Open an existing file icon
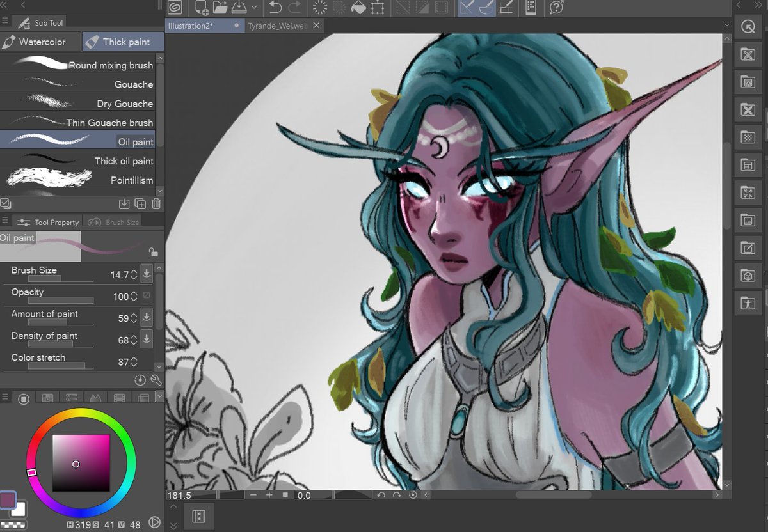This screenshot has width=768, height=532. click(x=220, y=8)
